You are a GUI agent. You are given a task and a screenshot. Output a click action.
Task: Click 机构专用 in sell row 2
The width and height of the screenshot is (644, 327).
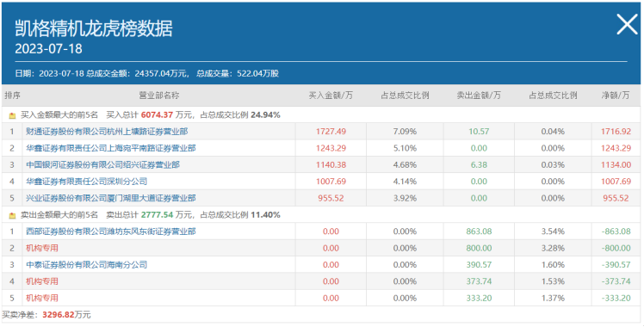pyautogui.click(x=42, y=248)
